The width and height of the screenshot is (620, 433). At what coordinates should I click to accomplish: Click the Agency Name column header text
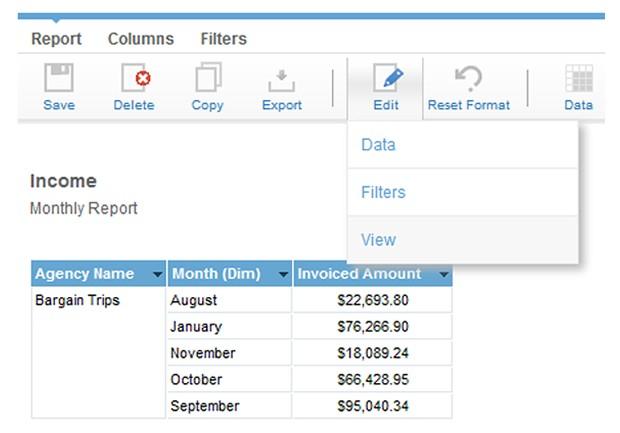(x=85, y=274)
